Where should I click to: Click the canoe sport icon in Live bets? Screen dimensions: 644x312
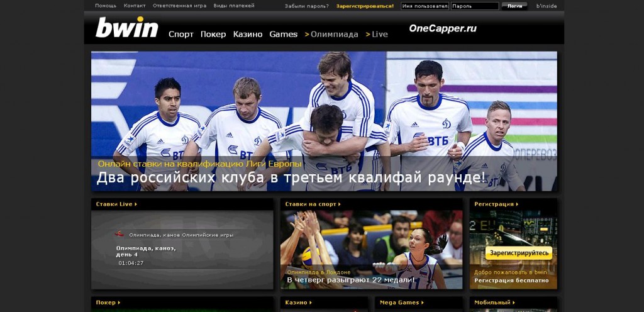coord(119,234)
